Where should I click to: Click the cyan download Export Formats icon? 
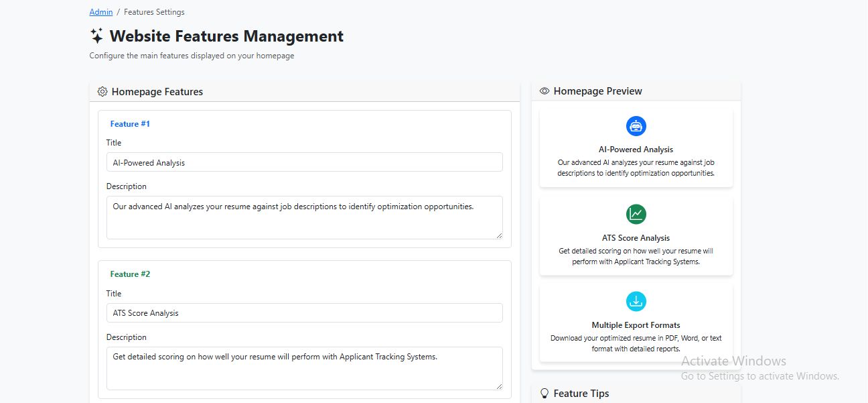coord(636,302)
